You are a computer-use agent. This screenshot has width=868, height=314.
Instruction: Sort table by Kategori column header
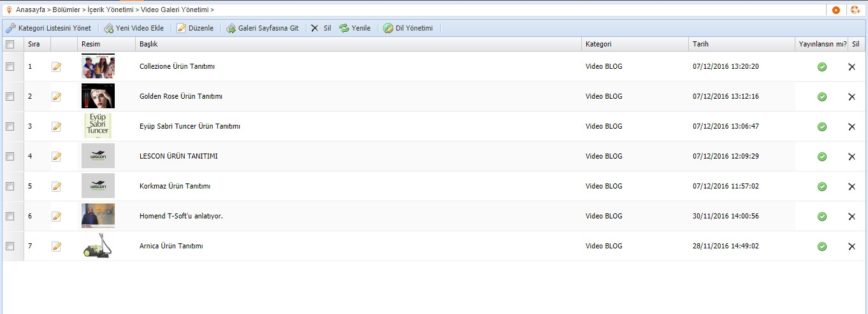pyautogui.click(x=635, y=45)
